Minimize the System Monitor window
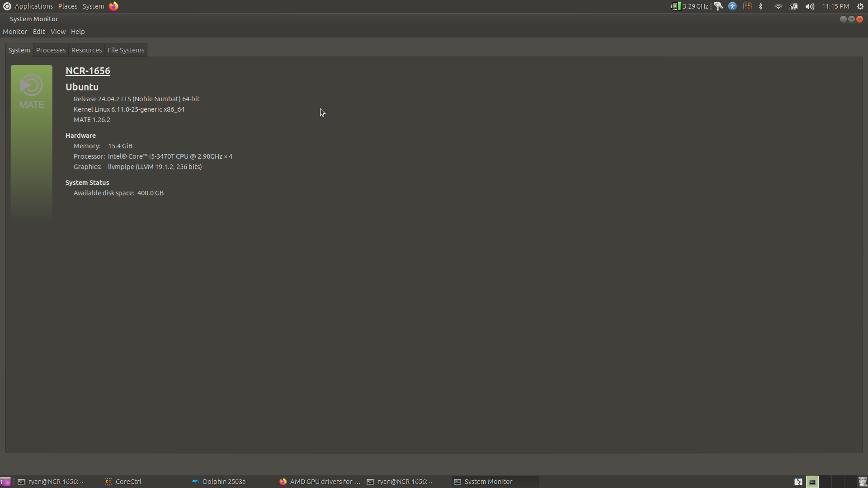Screen dimensions: 868x488 click(x=843, y=19)
